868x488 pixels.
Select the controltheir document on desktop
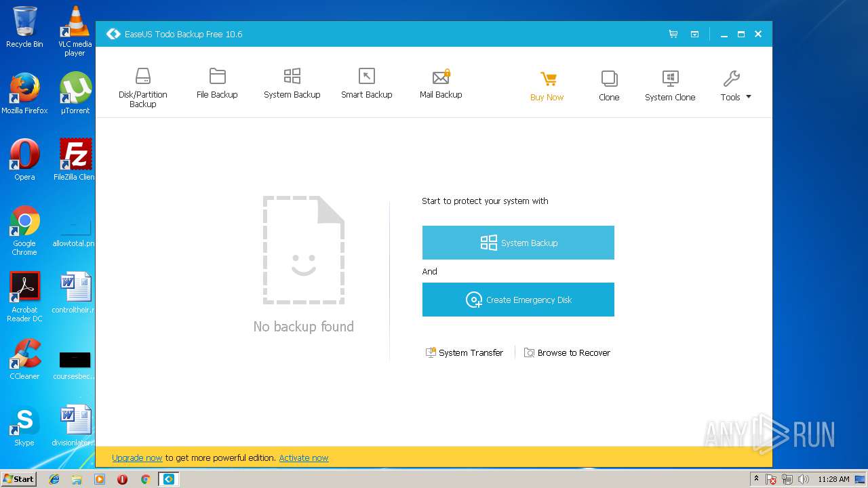(75, 293)
